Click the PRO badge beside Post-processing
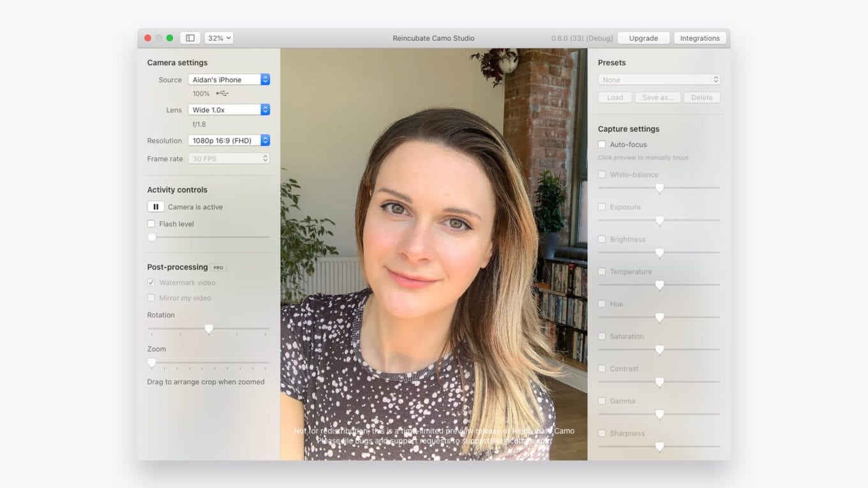Image resolution: width=868 pixels, height=488 pixels. coord(219,267)
